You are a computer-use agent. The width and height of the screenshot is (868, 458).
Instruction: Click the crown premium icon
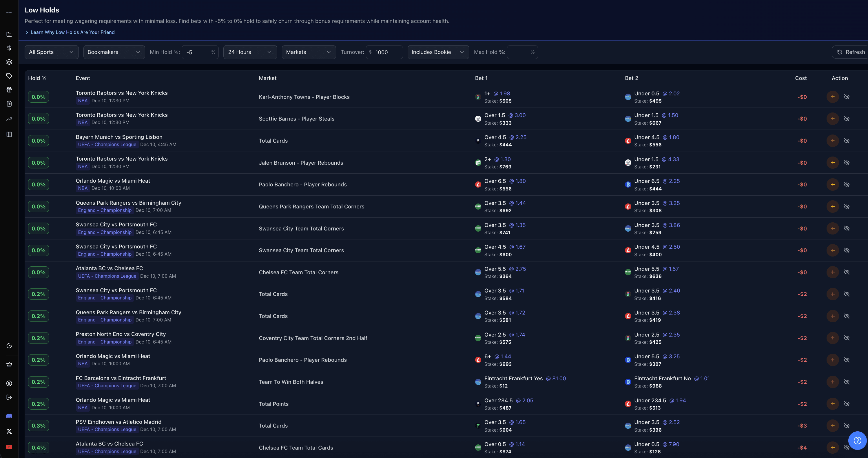tap(9, 364)
